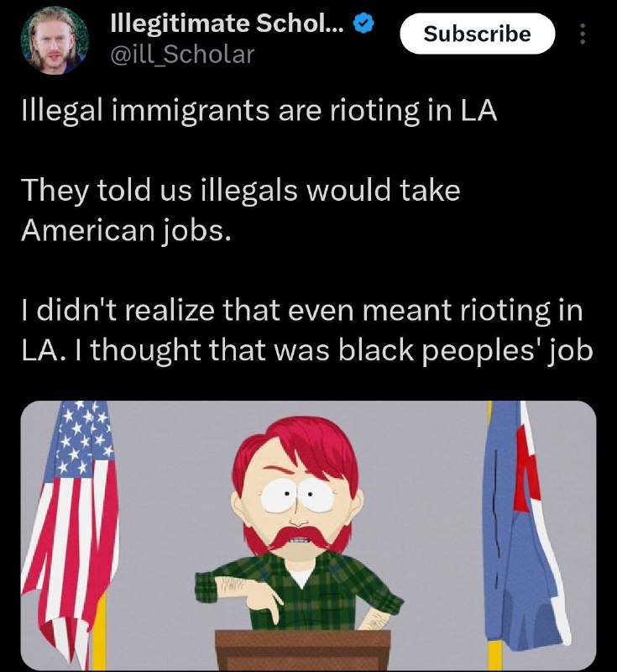617x672 pixels.
Task: Open the Illegitimate Schol... display name
Action: pos(227,24)
